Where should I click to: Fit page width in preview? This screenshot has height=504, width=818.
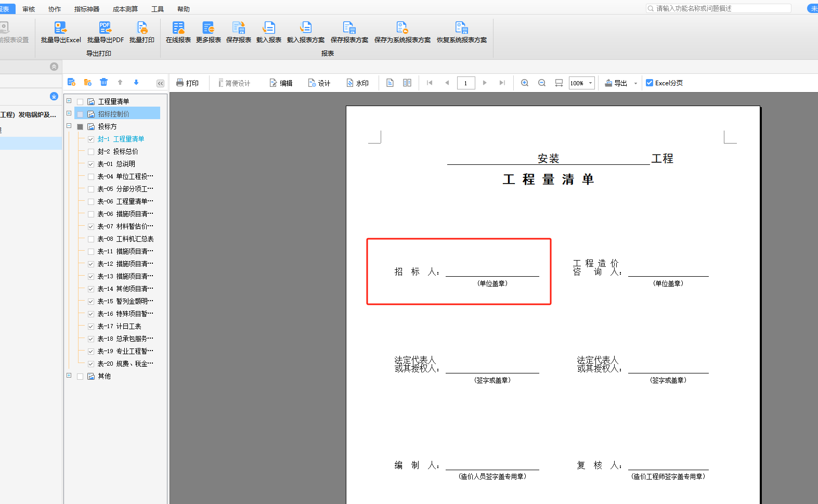pyautogui.click(x=559, y=83)
